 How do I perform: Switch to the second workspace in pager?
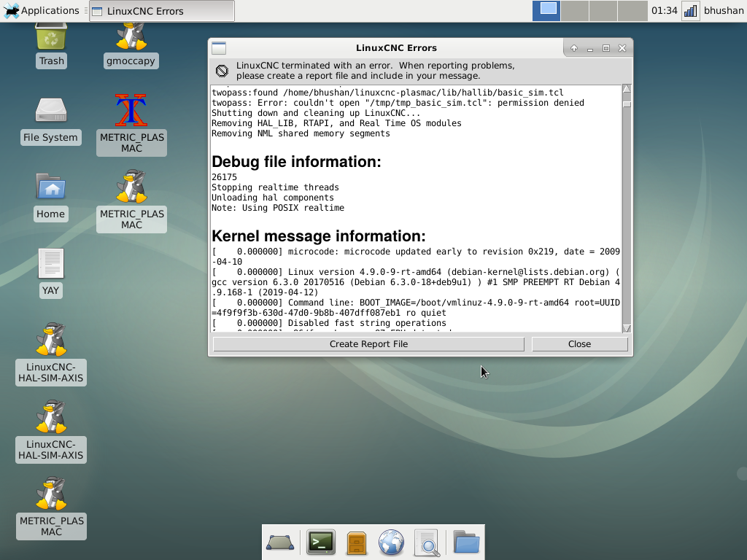(x=575, y=10)
